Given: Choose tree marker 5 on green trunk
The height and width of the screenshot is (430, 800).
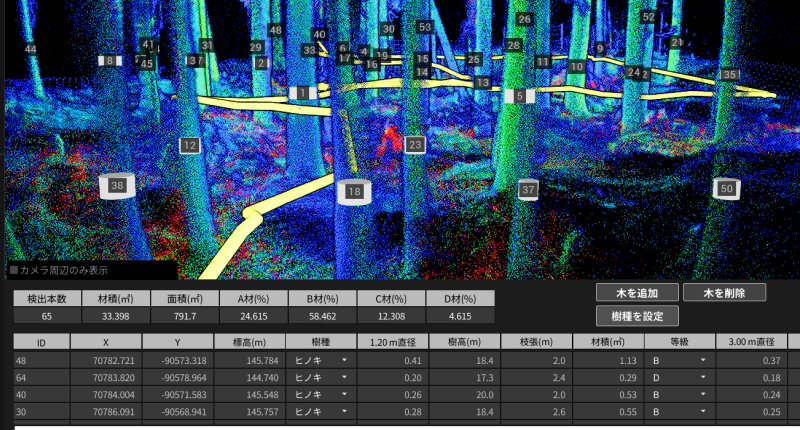Looking at the screenshot, I should (x=520, y=96).
